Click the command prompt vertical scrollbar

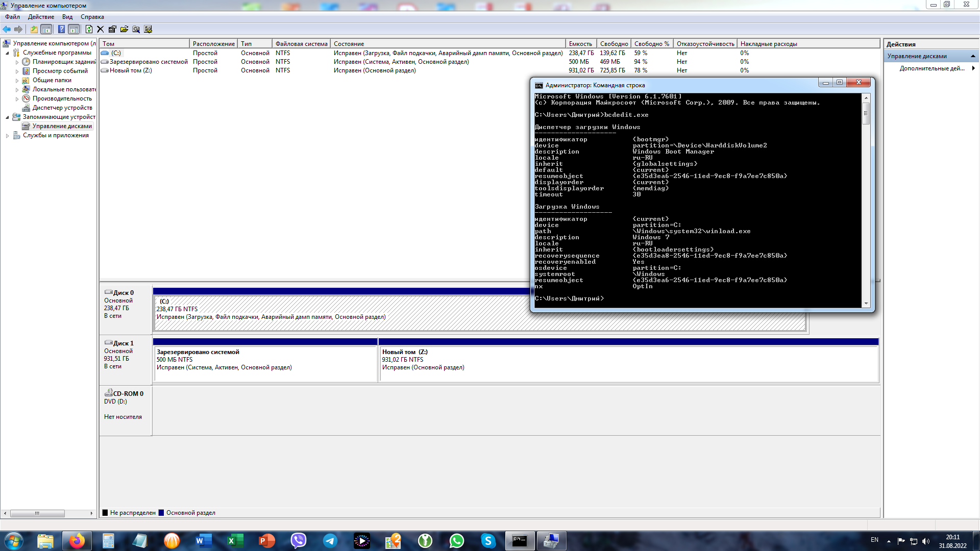[x=866, y=204]
